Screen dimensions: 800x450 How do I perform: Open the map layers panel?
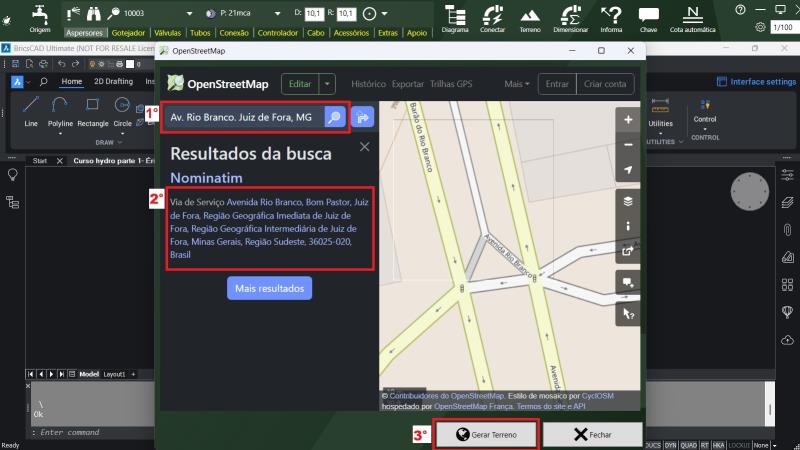click(x=628, y=201)
